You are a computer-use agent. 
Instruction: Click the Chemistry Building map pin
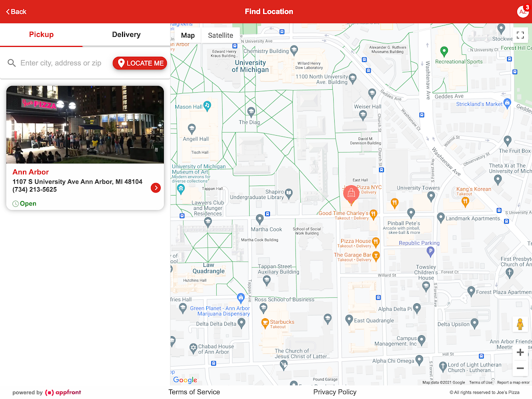(294, 50)
